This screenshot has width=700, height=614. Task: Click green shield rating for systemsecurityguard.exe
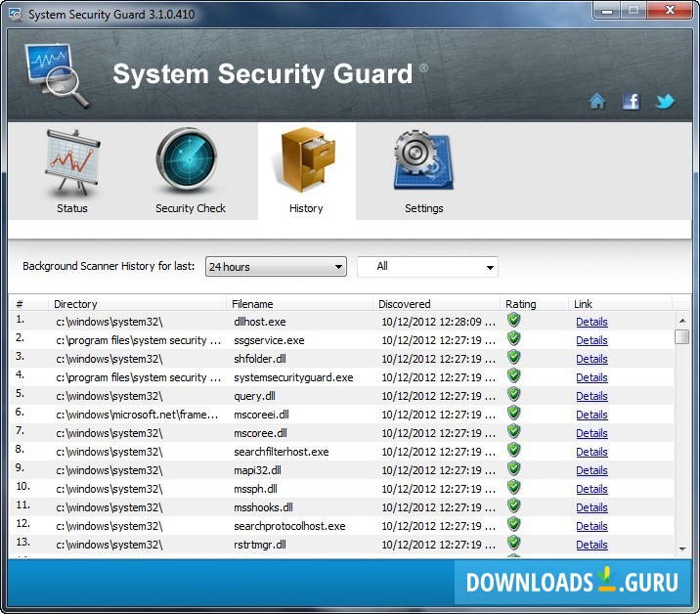(x=514, y=376)
